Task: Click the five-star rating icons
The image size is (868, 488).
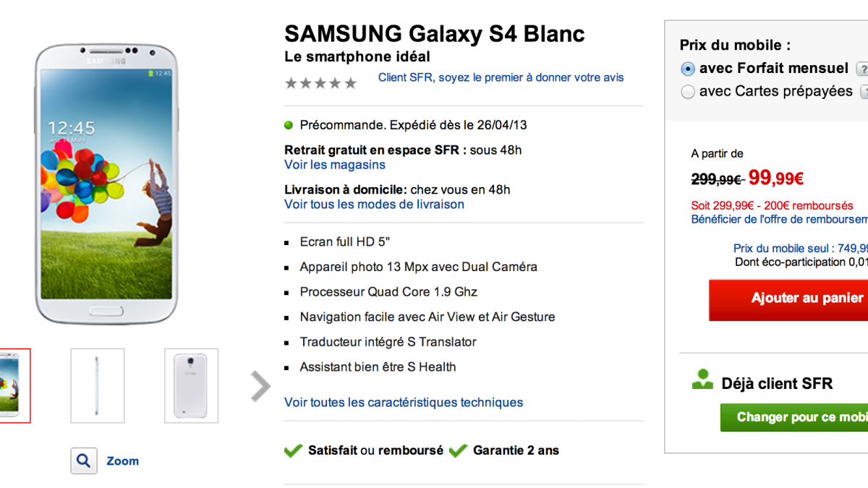Action: tap(320, 83)
